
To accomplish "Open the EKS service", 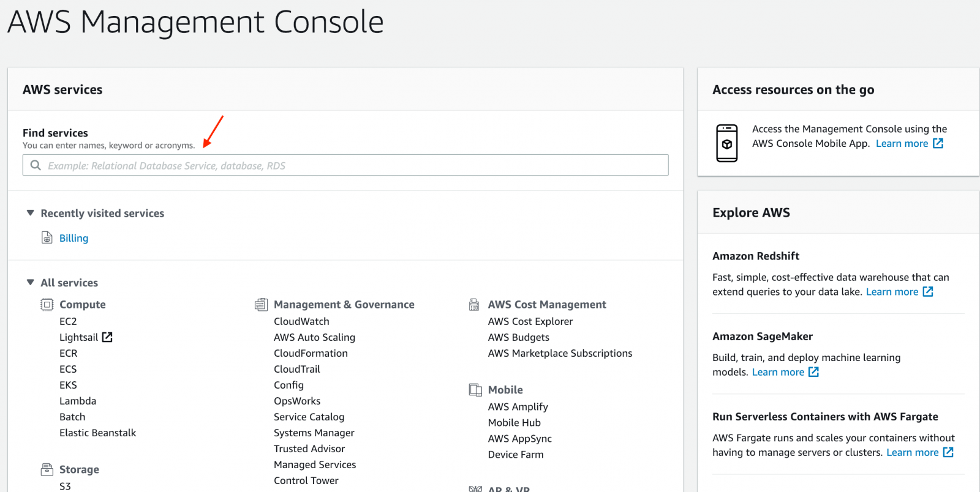I will point(68,385).
